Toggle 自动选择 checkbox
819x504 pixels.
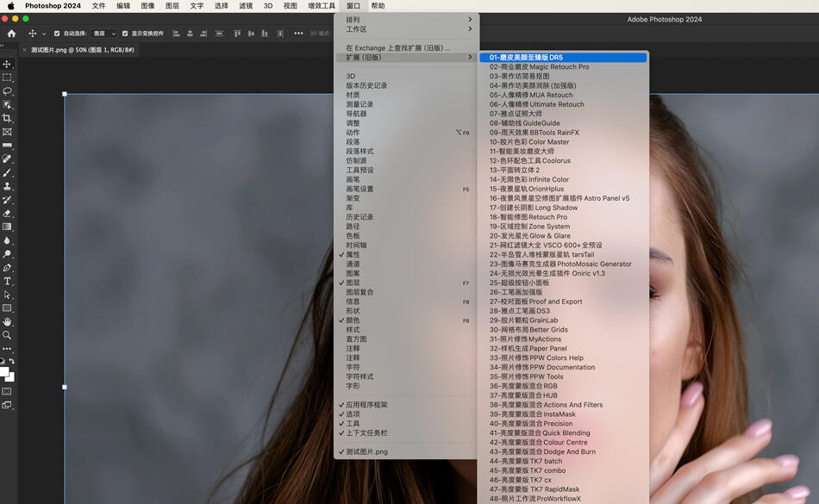click(x=57, y=34)
